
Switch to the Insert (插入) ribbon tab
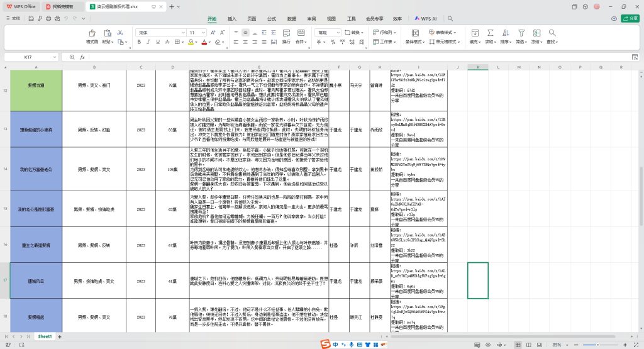pos(232,18)
